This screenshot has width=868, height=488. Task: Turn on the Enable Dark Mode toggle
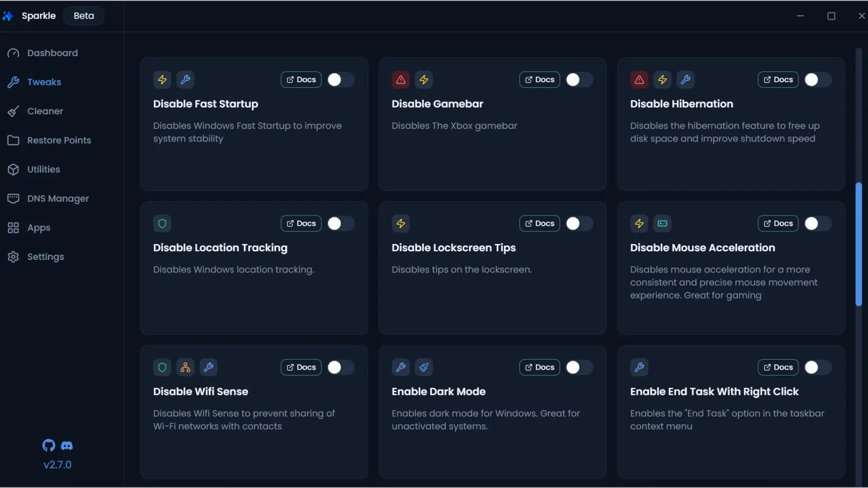click(579, 367)
